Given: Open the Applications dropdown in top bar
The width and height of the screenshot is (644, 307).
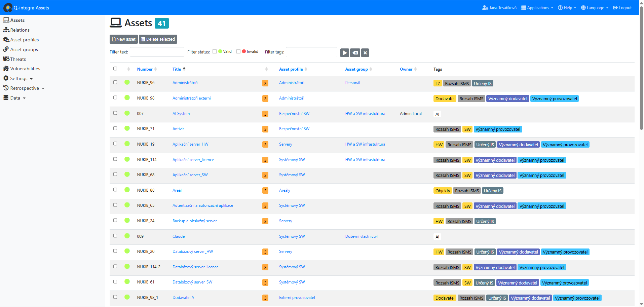Looking at the screenshot, I should click(x=537, y=8).
